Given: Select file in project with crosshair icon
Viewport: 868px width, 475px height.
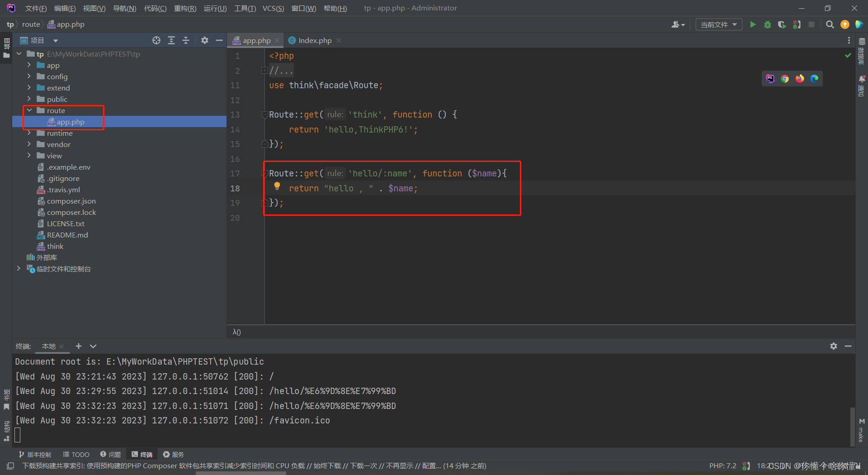Looking at the screenshot, I should (x=156, y=40).
